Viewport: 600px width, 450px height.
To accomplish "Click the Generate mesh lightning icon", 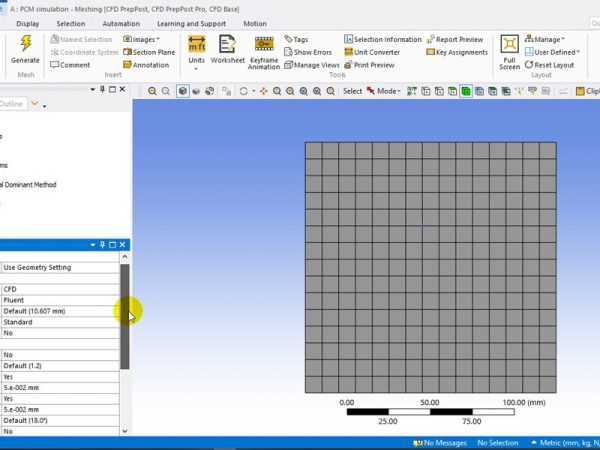I will pos(26,43).
